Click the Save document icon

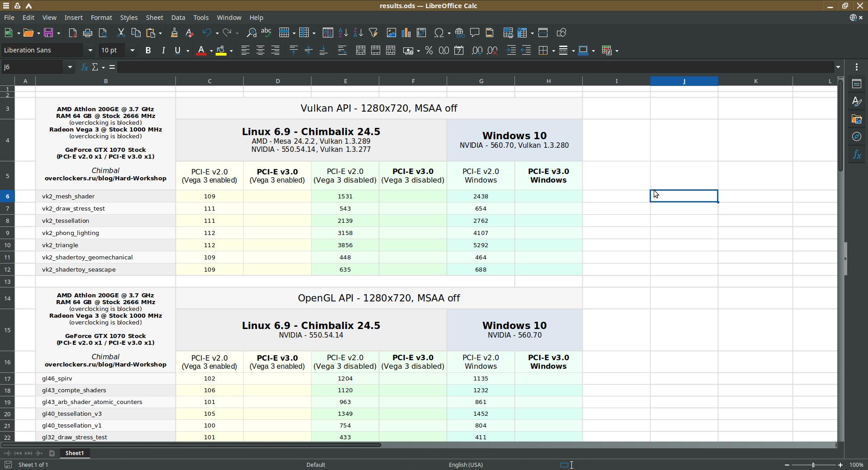(x=49, y=33)
